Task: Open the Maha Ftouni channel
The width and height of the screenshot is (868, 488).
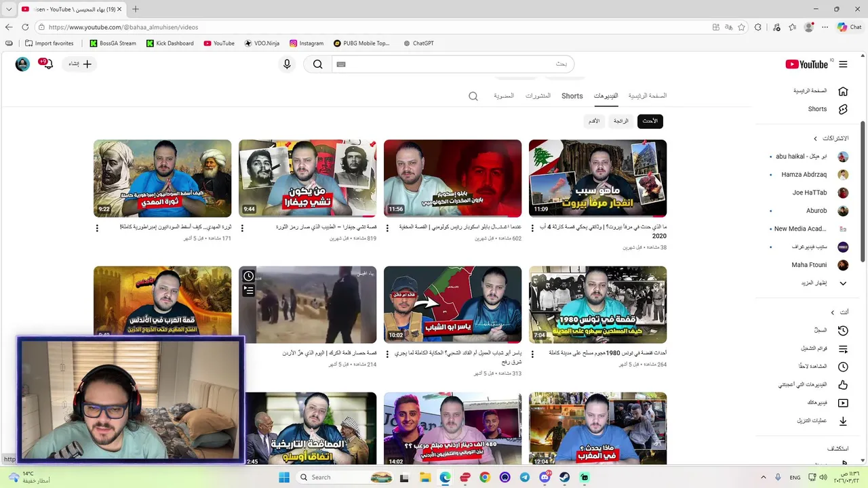Action: click(x=810, y=265)
